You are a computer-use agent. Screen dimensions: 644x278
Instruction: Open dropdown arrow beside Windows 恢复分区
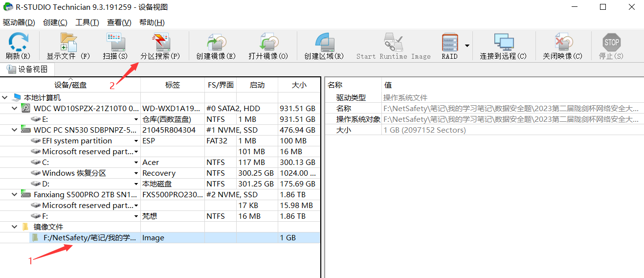click(136, 173)
